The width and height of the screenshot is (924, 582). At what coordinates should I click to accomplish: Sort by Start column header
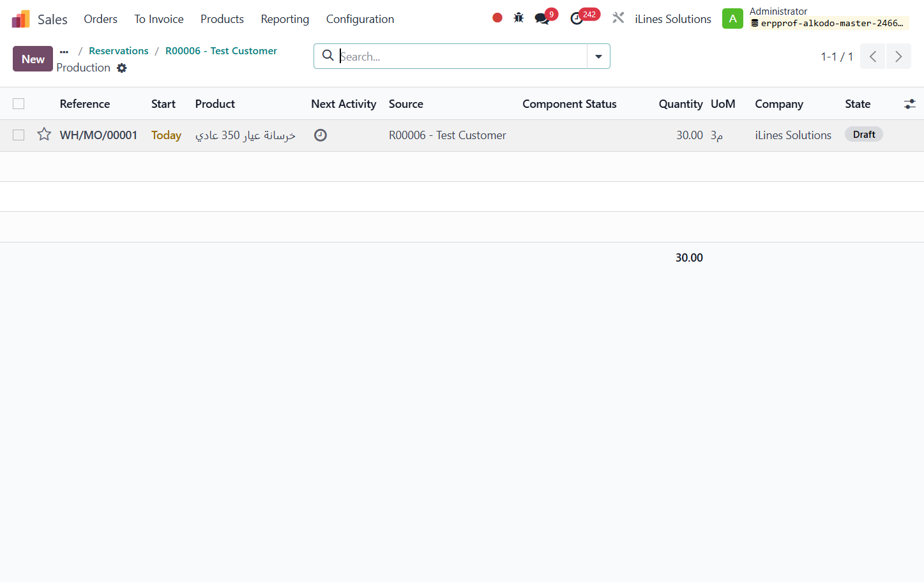click(163, 104)
